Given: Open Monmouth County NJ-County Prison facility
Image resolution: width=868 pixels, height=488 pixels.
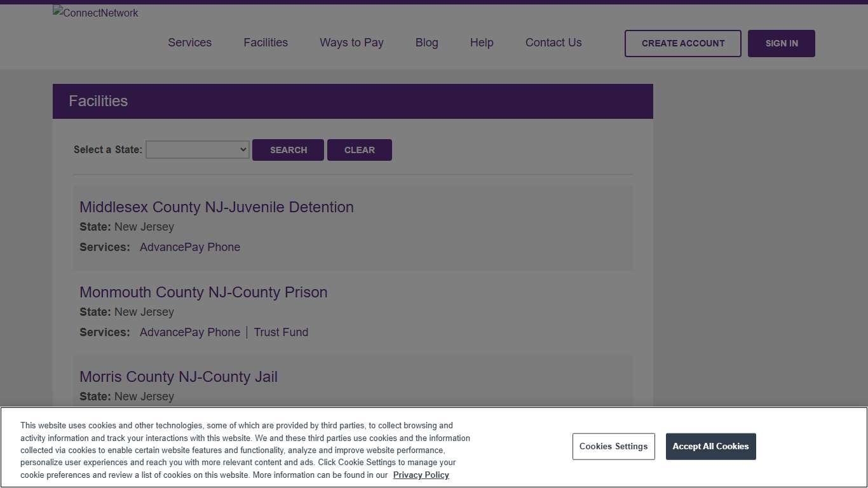Looking at the screenshot, I should [x=203, y=292].
